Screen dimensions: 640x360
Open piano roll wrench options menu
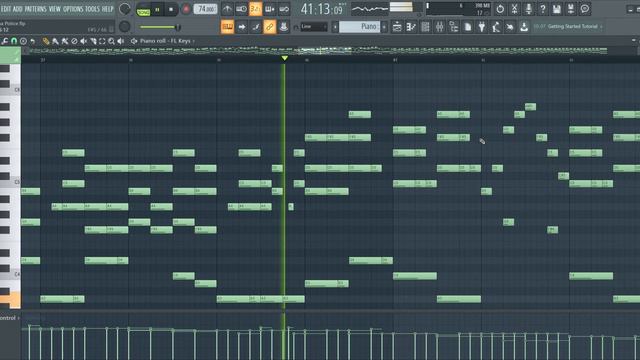tap(5, 41)
